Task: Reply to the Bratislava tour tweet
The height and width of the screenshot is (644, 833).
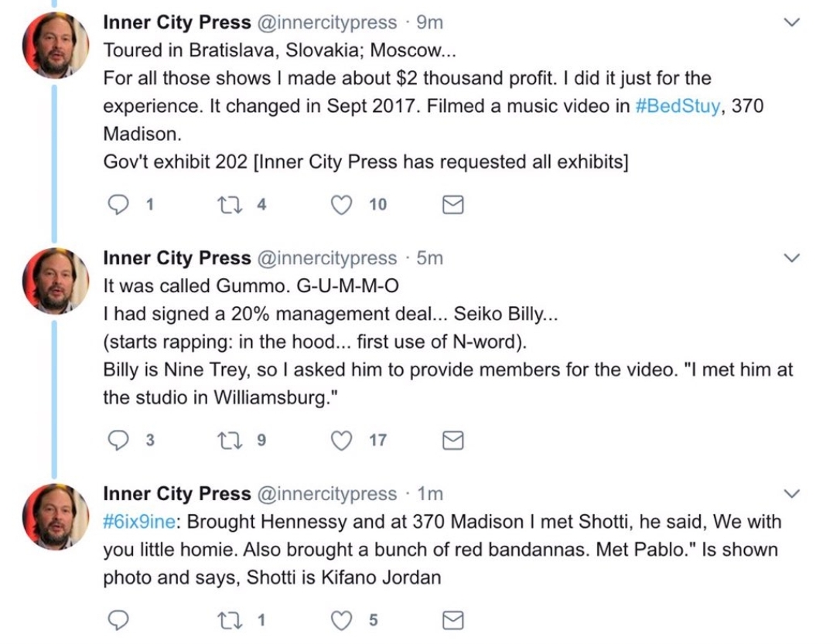Action: 118,205
